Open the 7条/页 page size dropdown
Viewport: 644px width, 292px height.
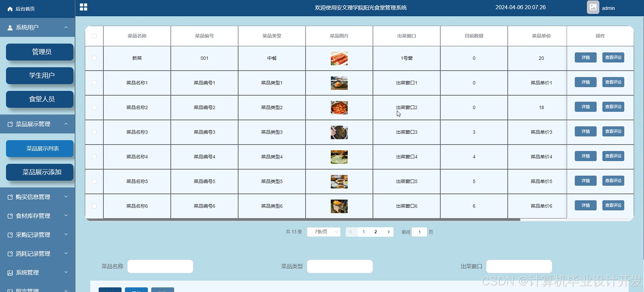(323, 232)
